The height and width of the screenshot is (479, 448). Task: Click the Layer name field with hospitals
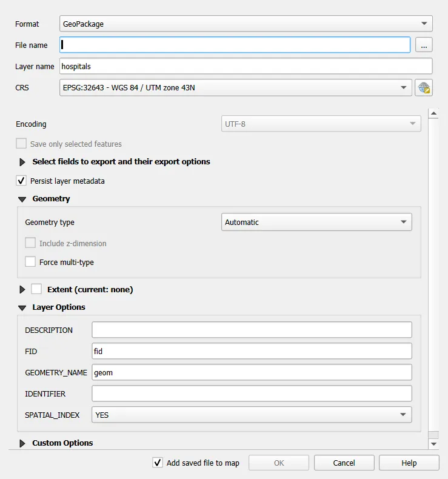click(246, 66)
